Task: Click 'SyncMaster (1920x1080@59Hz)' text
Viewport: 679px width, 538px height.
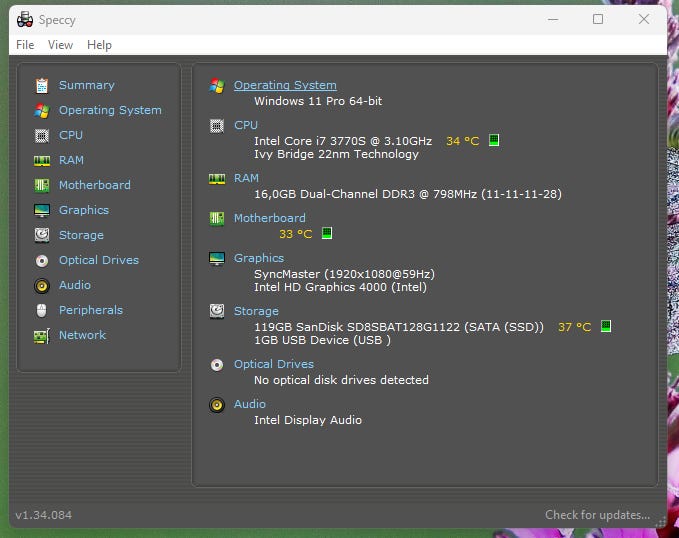Action: [x=344, y=274]
